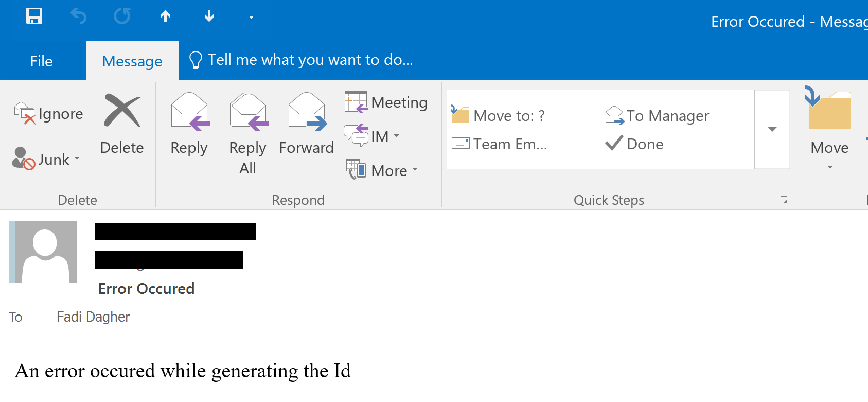Go to previous item using up arrow

tap(165, 16)
